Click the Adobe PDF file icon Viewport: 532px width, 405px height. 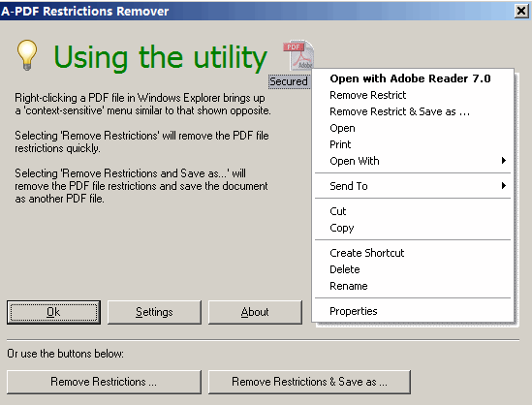pyautogui.click(x=298, y=56)
